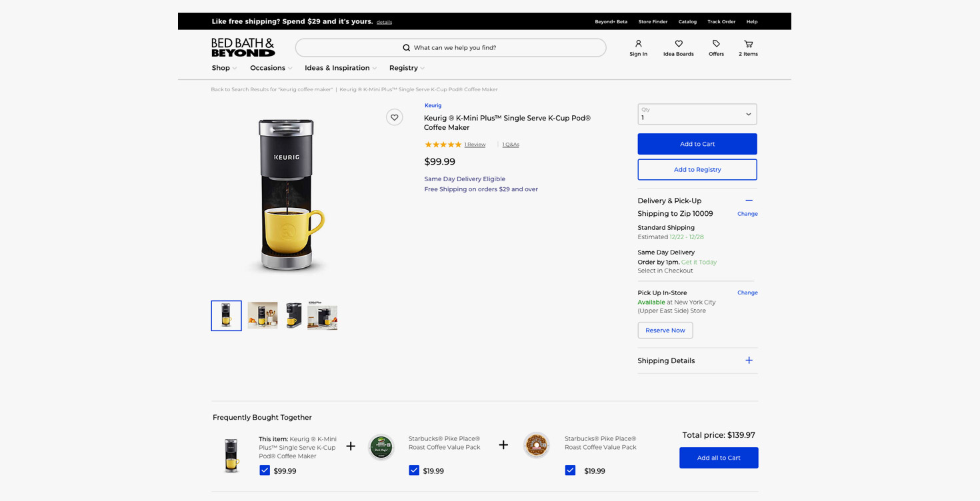Expand the Occasions menu
The image size is (980, 501).
(271, 68)
